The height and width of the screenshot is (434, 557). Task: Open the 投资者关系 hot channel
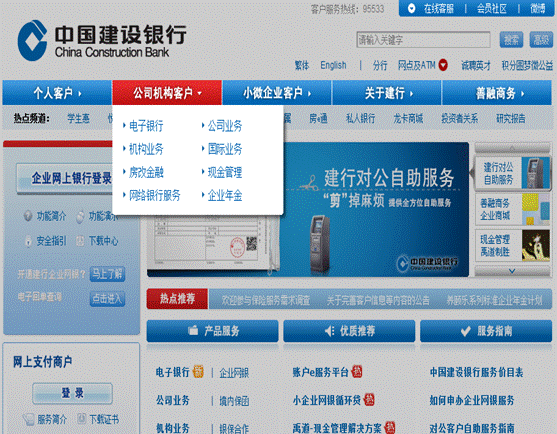459,118
